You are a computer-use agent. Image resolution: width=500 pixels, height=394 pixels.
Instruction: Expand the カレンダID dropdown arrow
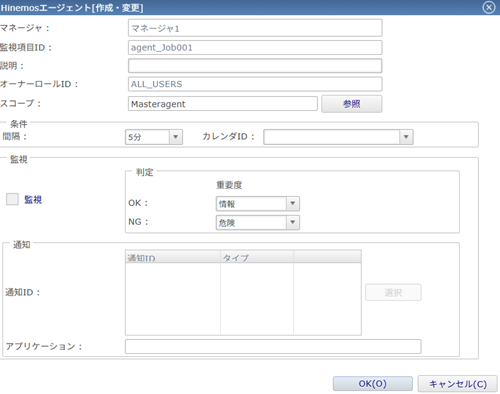click(x=406, y=137)
